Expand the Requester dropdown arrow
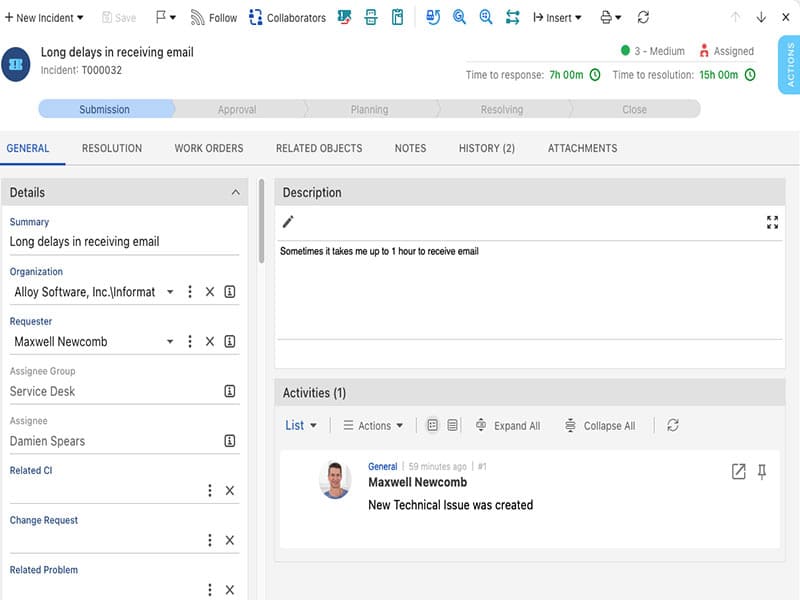This screenshot has height=600, width=800. (x=170, y=342)
